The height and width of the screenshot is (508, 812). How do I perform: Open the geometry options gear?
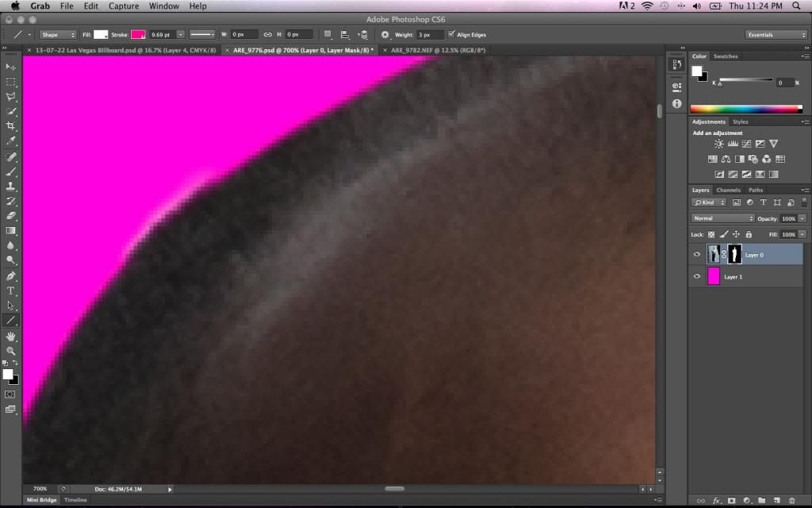click(x=385, y=35)
